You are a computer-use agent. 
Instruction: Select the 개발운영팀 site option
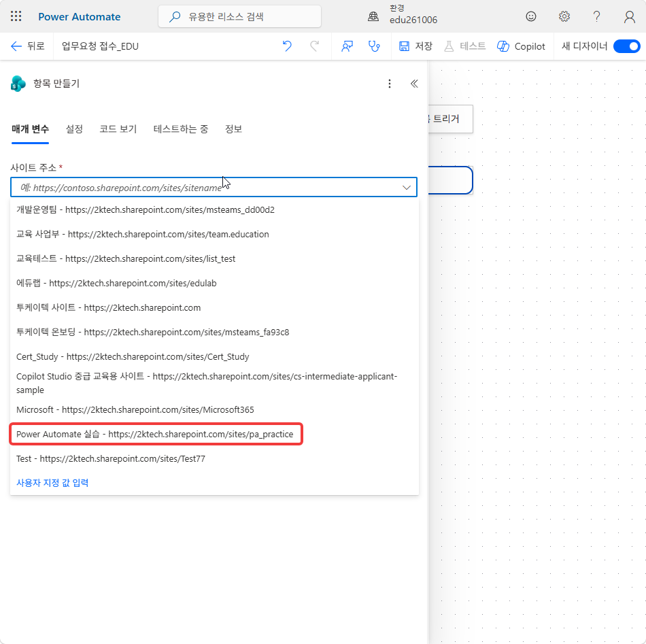pos(214,209)
